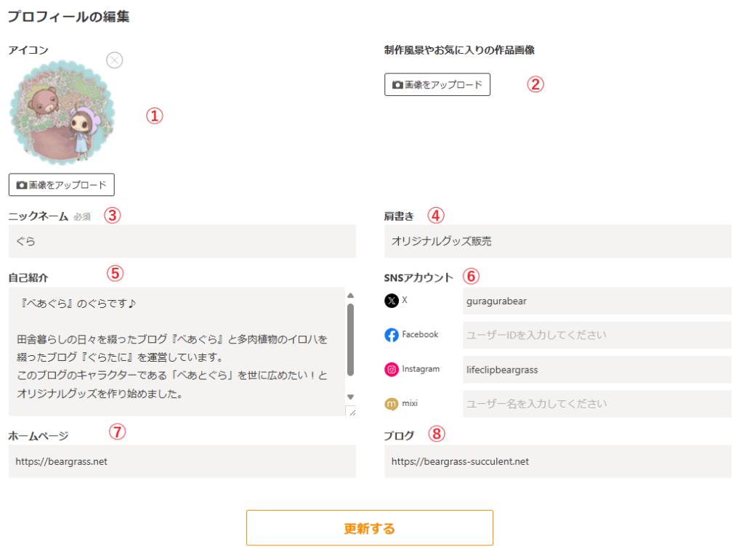Edit the X account username field
744x560 pixels.
click(596, 301)
